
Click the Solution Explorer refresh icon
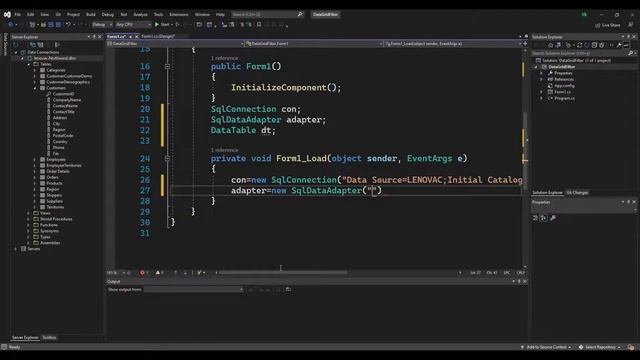point(580,45)
